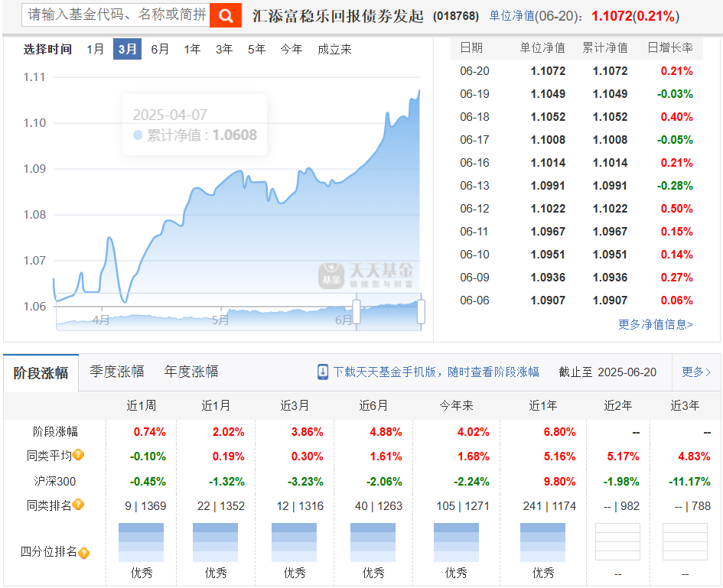Screen dimensions: 723x588
Task: Open the 更多净值信息 link
Action: click(655, 324)
